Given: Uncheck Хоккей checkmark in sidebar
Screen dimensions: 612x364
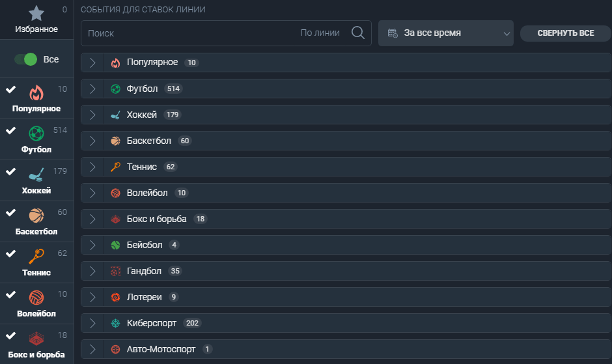Looking at the screenshot, I should point(11,171).
